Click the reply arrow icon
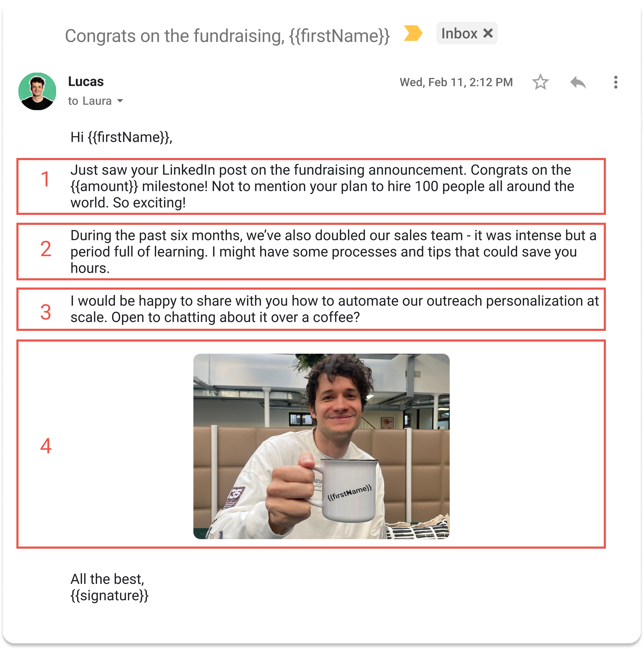Screen dimensions: 644x649 578,82
